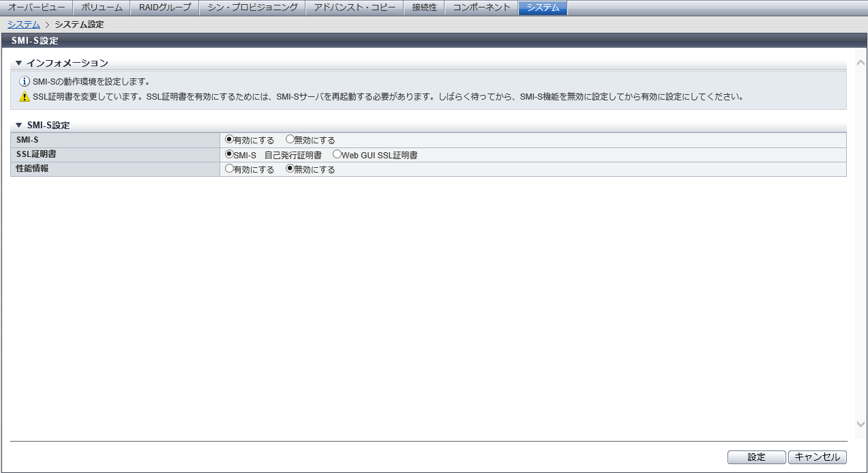Click the yellow SSL certificate warning icon
Image resolution: width=868 pixels, height=473 pixels.
click(25, 97)
